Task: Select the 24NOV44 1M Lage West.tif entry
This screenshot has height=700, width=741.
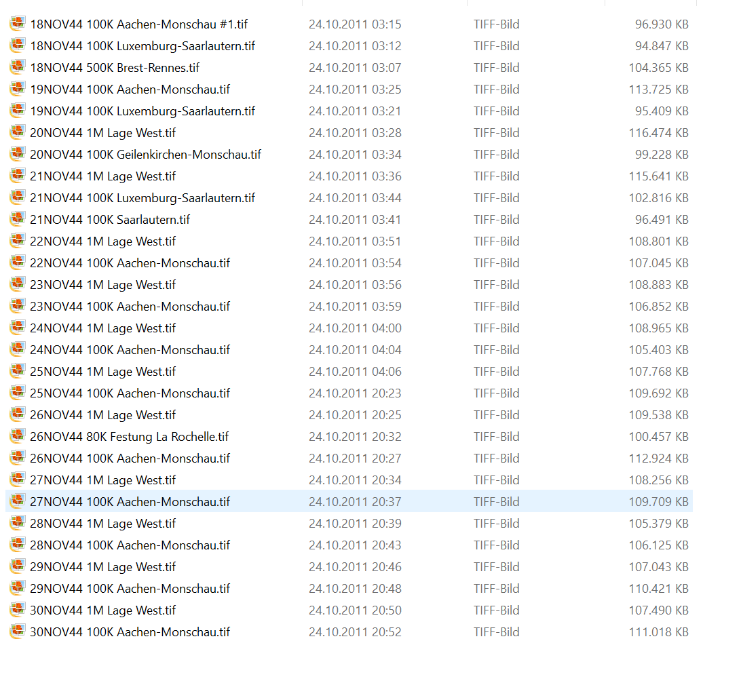Action: pos(102,328)
